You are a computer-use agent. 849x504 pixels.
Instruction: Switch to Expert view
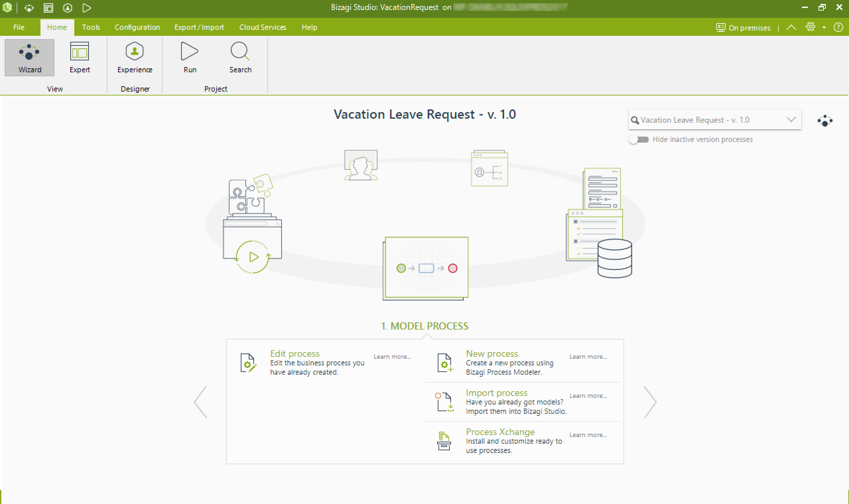coord(80,57)
